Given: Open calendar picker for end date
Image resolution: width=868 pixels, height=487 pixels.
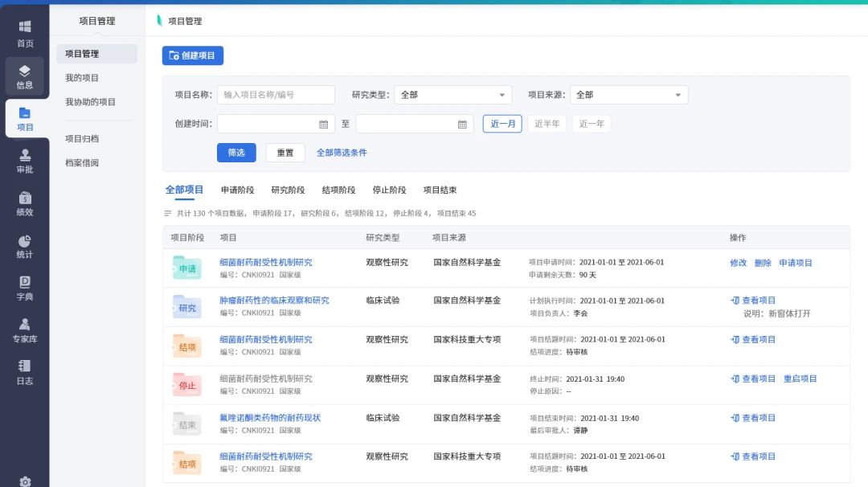Looking at the screenshot, I should point(462,125).
